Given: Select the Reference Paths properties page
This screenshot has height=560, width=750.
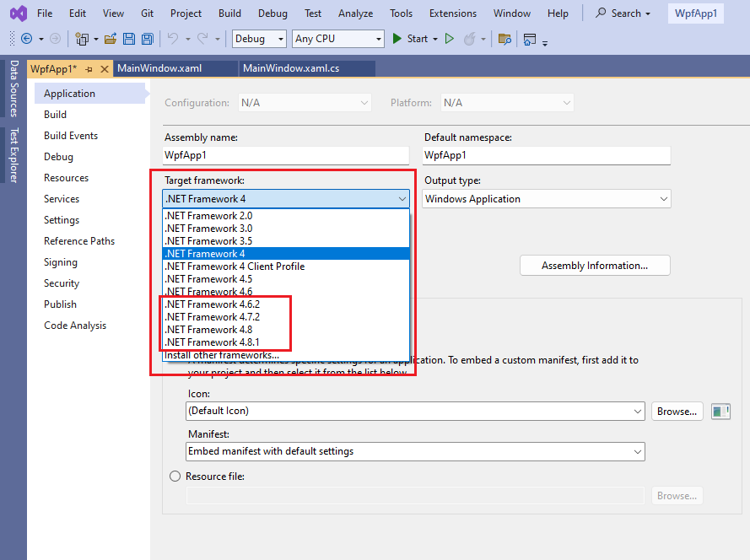Looking at the screenshot, I should point(79,241).
